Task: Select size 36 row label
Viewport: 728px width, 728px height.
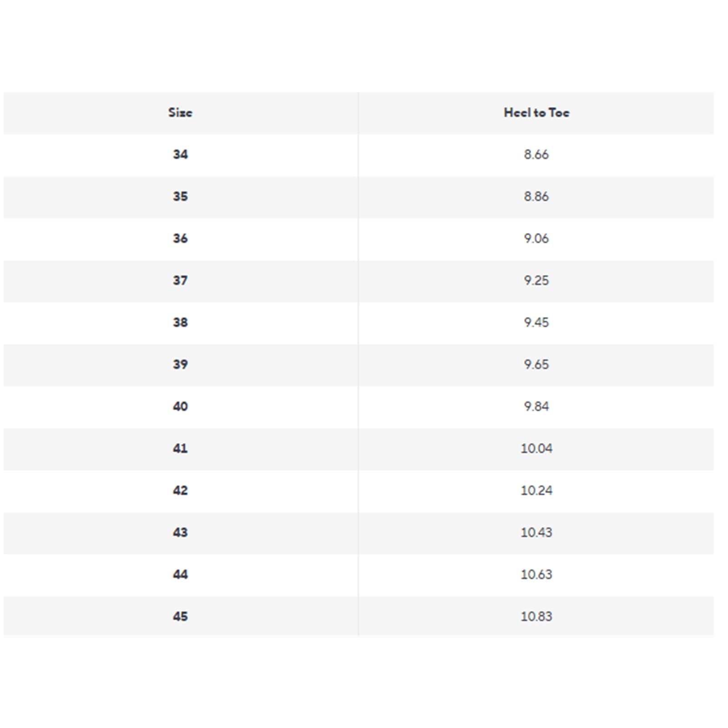Action: 180,238
